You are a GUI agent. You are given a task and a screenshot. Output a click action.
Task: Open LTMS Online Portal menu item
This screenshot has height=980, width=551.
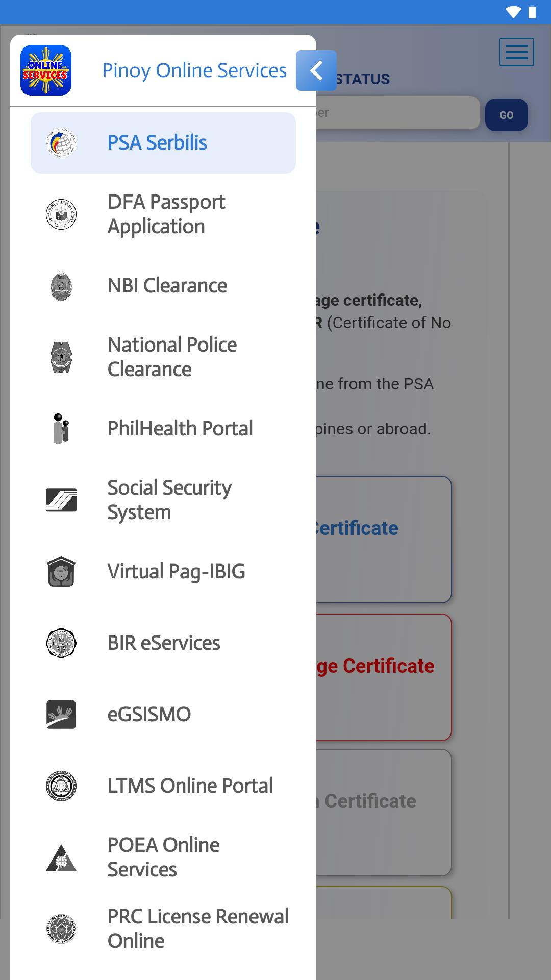pyautogui.click(x=163, y=786)
